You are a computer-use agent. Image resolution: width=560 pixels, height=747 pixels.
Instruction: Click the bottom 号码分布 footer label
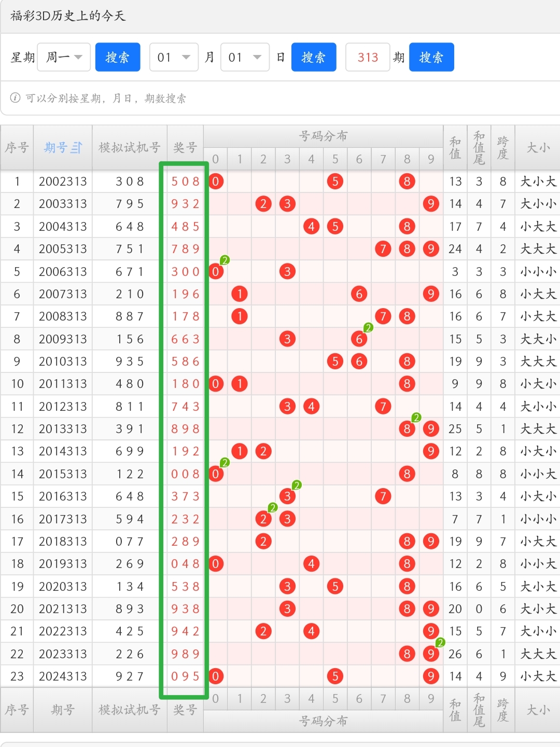point(323,721)
